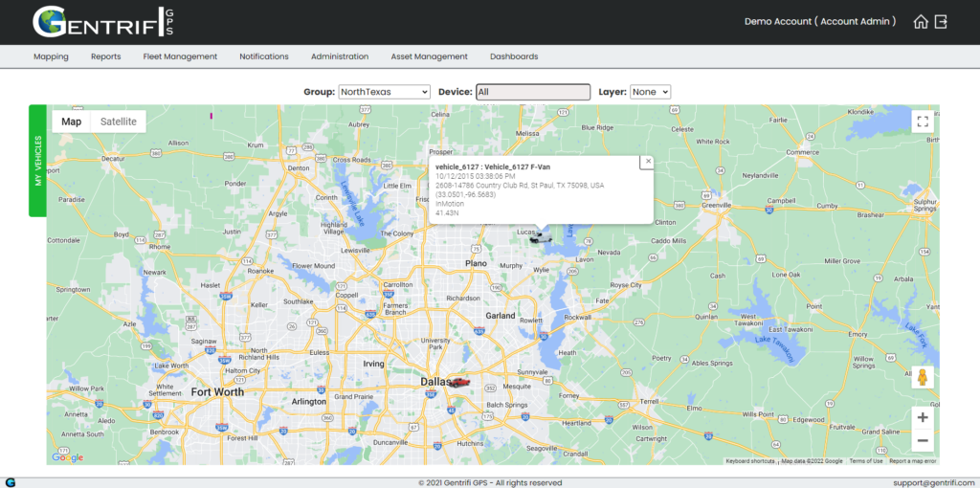Expand the MY VEHICLES side panel
Viewport: 980px width, 488px height.
click(37, 161)
